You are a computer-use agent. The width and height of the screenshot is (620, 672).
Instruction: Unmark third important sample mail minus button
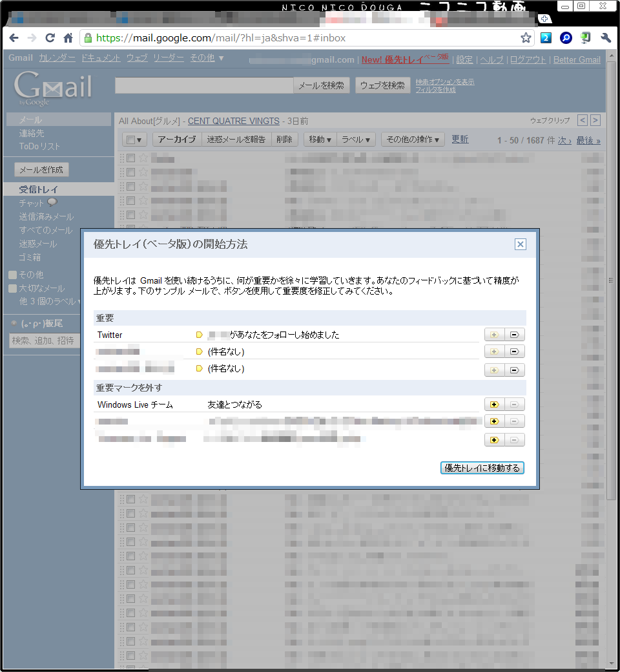pos(515,370)
